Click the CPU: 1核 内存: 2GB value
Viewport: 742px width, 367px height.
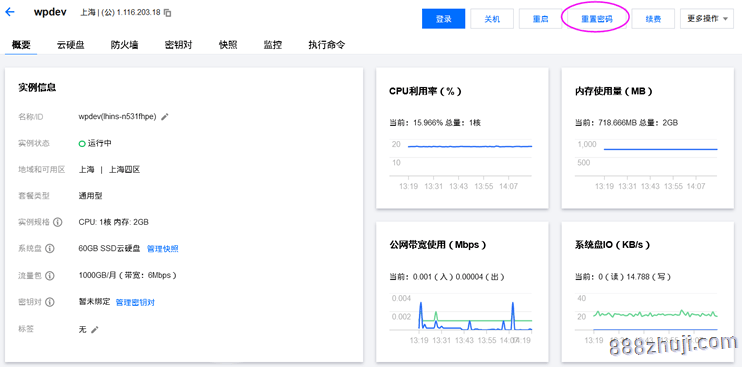114,222
